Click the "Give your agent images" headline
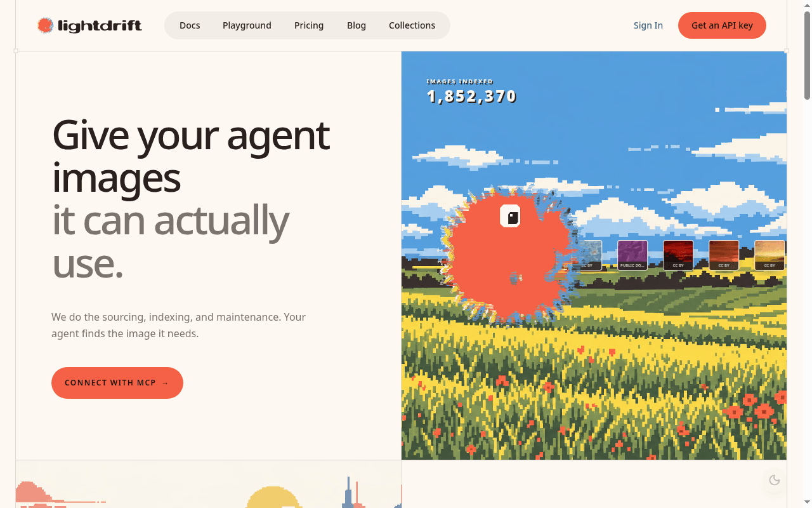 coord(191,156)
